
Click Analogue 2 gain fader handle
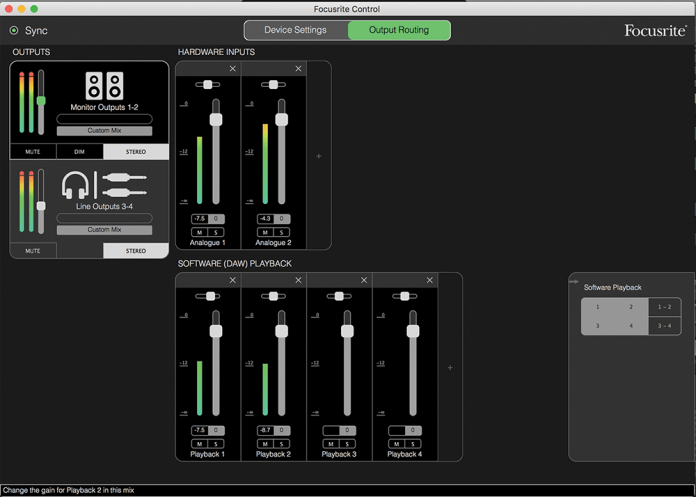(x=281, y=119)
